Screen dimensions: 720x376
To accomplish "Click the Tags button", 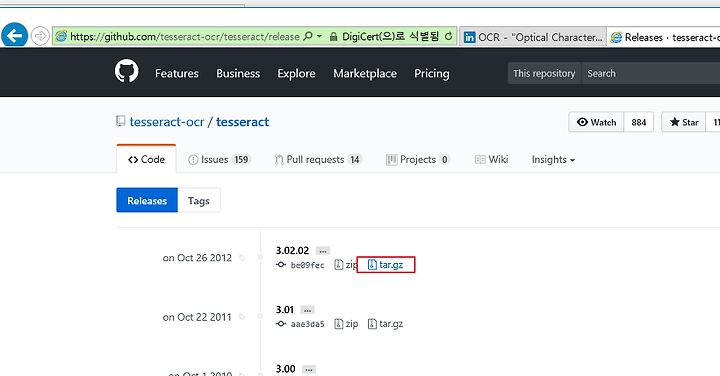I will click(x=199, y=200).
